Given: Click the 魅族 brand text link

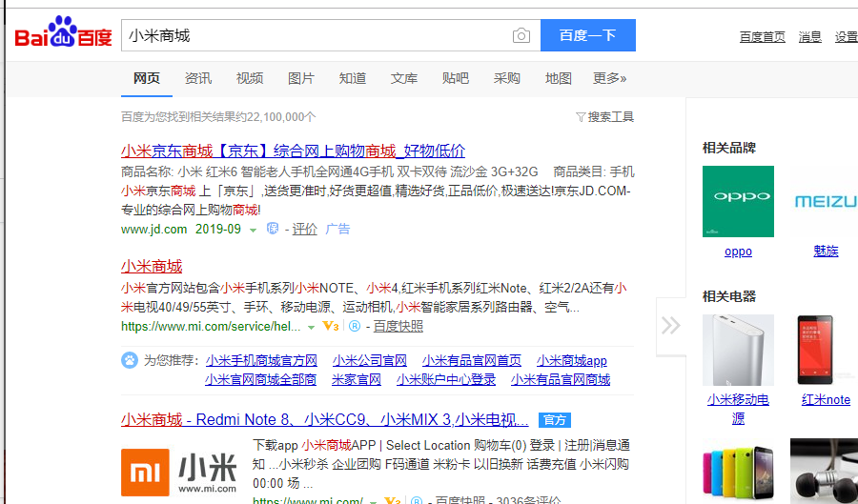Looking at the screenshot, I should (x=826, y=252).
